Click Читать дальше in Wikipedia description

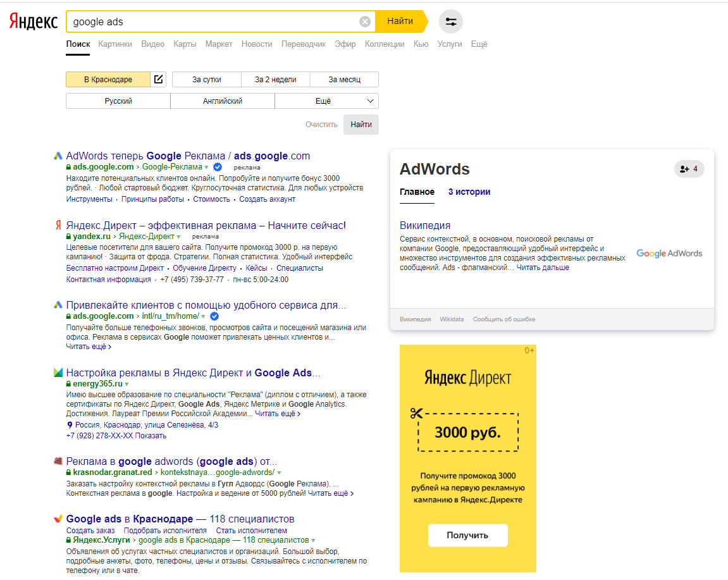pos(543,268)
